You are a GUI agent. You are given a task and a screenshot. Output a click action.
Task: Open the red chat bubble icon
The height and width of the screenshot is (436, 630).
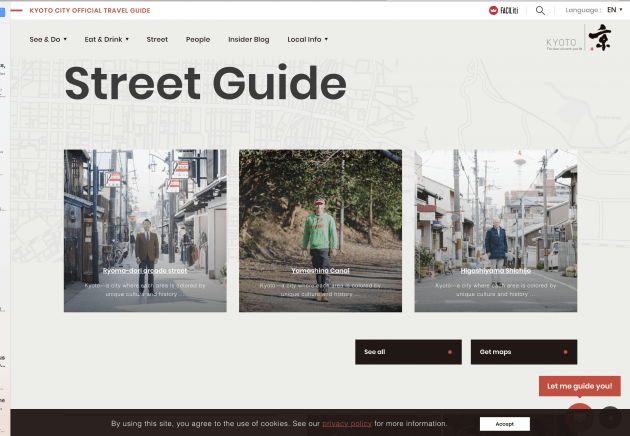[579, 417]
